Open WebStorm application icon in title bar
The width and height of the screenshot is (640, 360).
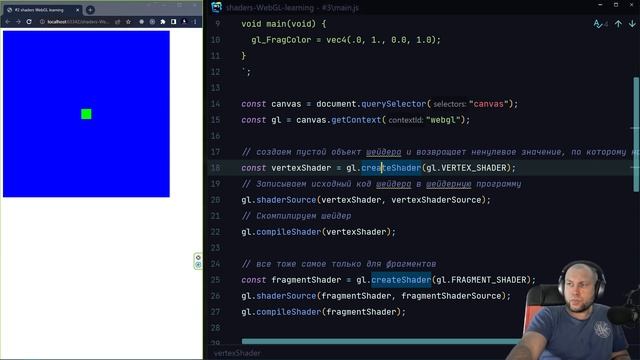[216, 7]
